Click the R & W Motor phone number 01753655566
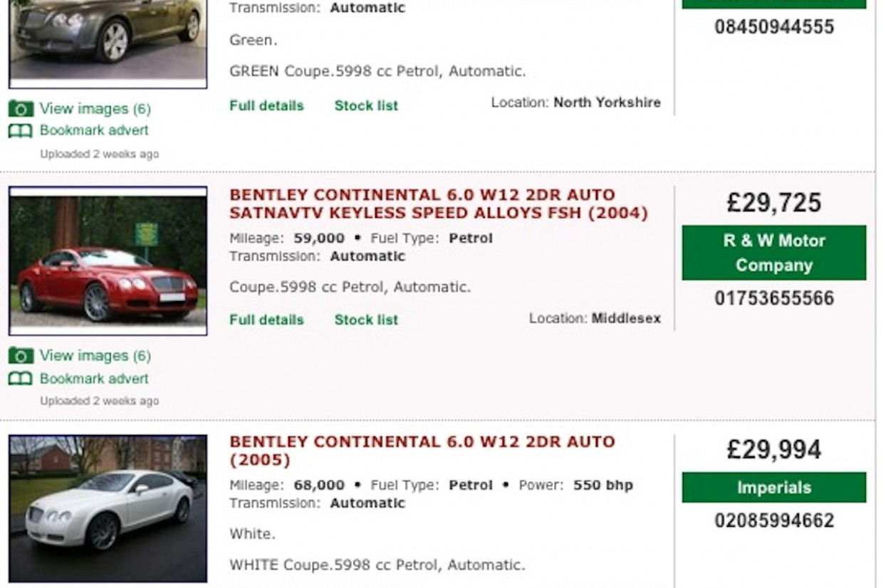The image size is (883, 588). click(774, 298)
